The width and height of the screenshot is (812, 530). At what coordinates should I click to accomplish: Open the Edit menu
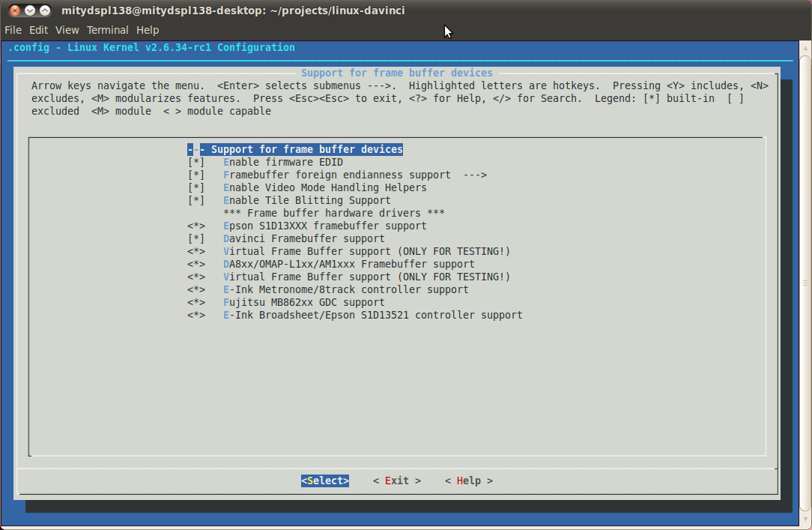pyautogui.click(x=38, y=30)
